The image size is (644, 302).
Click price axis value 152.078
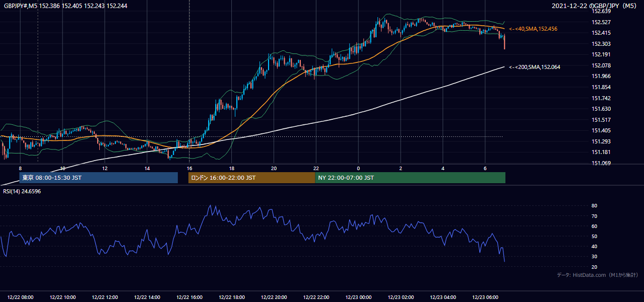pyautogui.click(x=601, y=65)
